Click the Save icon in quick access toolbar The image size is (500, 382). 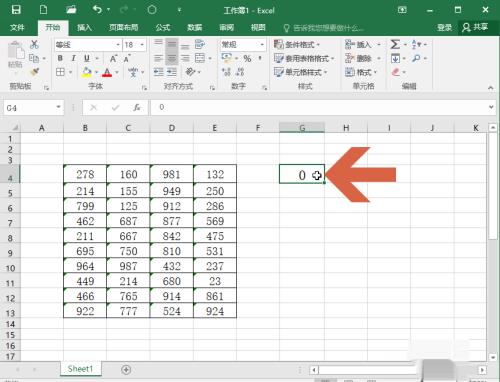click(16, 10)
